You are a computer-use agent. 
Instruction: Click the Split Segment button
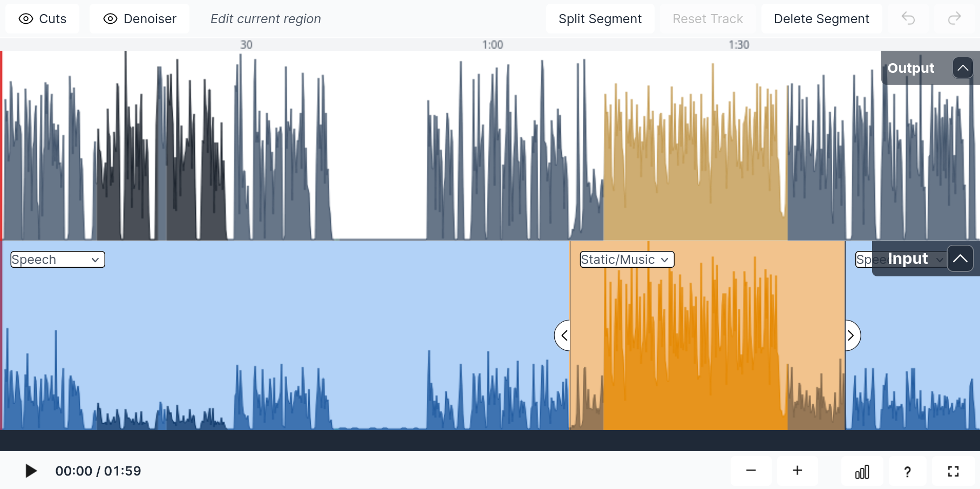point(600,19)
